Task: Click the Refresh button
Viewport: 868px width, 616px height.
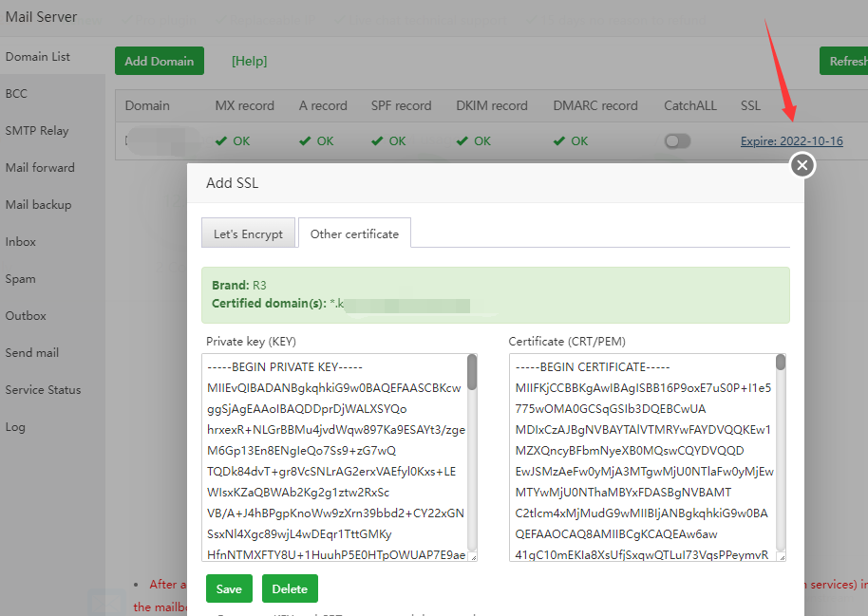Action: pos(845,61)
